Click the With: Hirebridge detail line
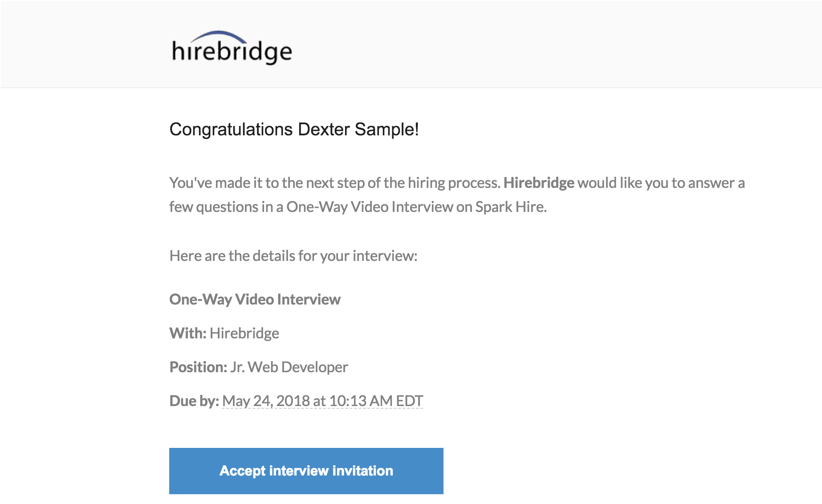Screen dimensions: 822x504 coord(224,333)
